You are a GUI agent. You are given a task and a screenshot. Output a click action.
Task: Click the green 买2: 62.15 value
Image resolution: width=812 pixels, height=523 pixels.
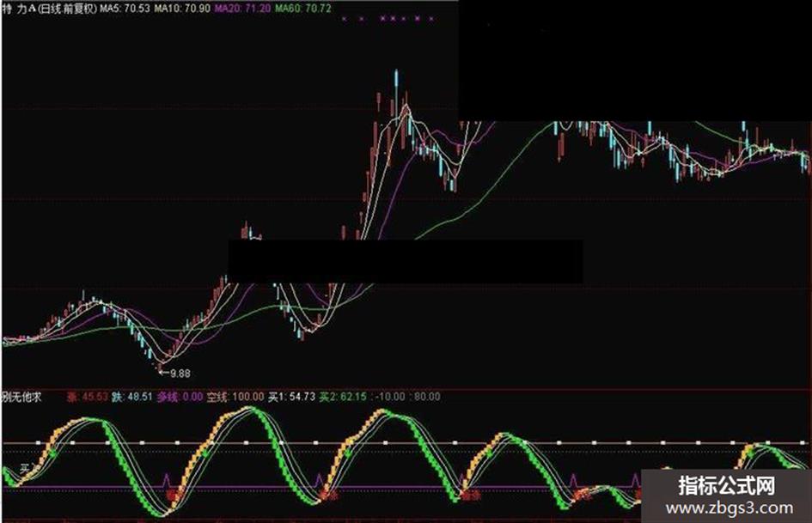click(x=343, y=397)
